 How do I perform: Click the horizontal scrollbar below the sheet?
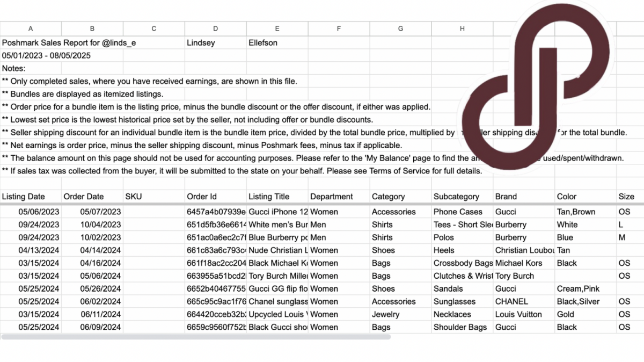pyautogui.click(x=196, y=337)
